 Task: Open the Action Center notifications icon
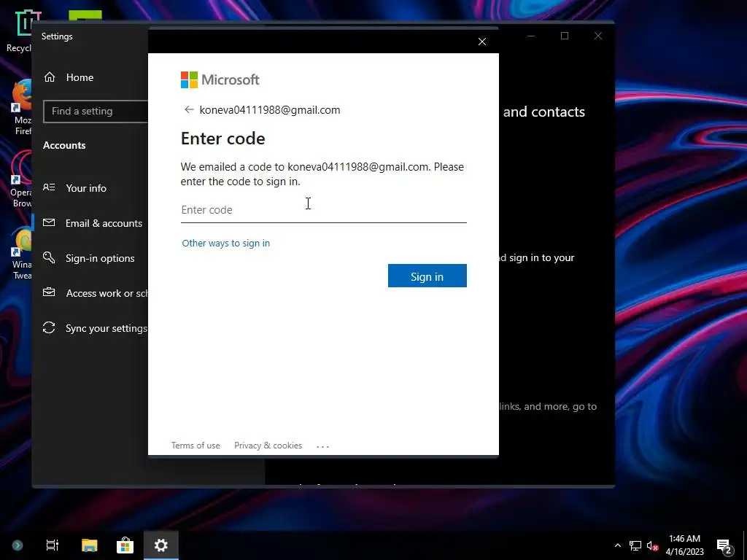click(724, 546)
